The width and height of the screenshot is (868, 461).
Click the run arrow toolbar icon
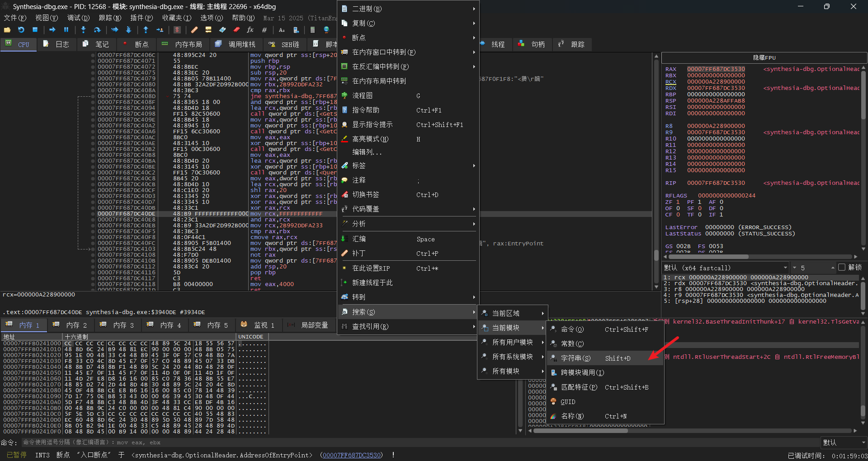point(52,30)
